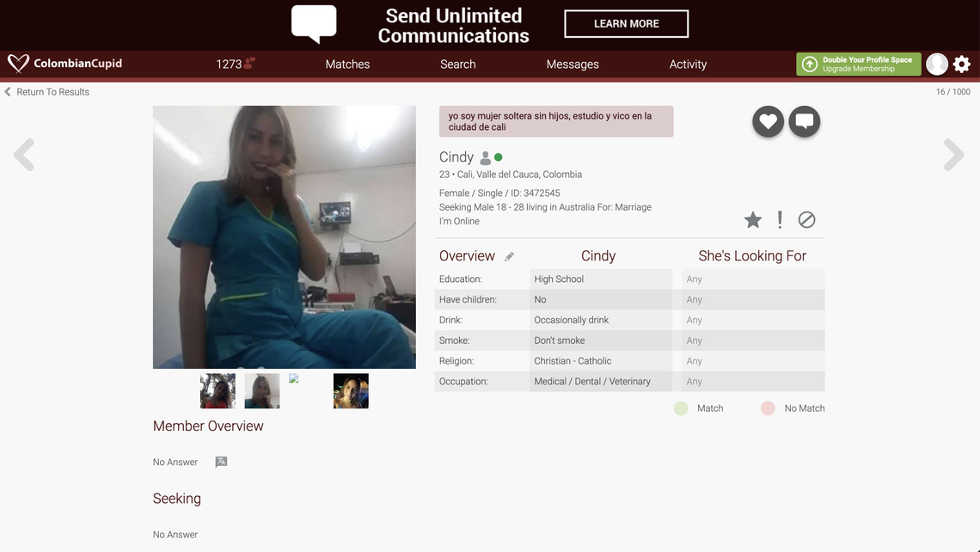980x552 pixels.
Task: Select the first photo thumbnail
Action: [x=217, y=390]
